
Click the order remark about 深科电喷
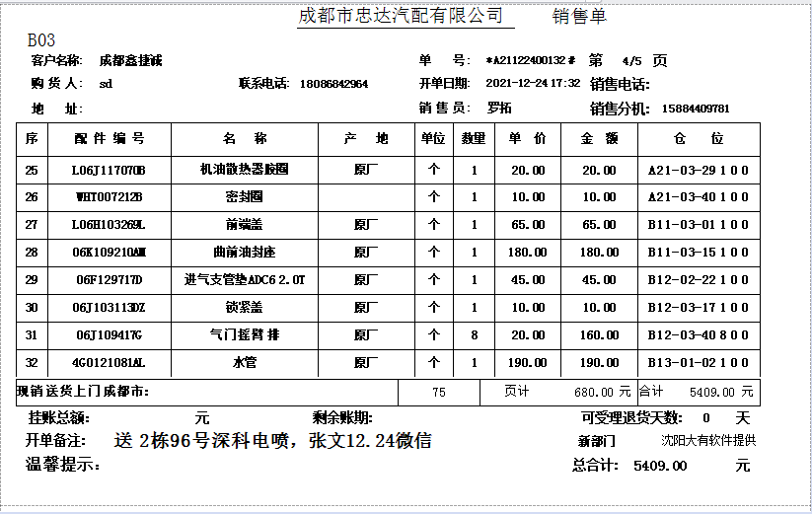pos(272,440)
